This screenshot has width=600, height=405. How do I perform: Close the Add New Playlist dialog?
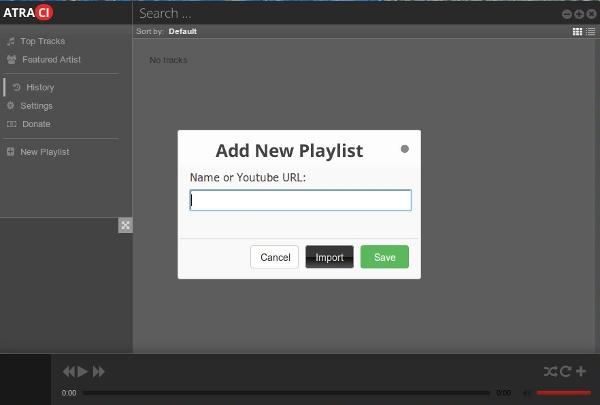(404, 149)
